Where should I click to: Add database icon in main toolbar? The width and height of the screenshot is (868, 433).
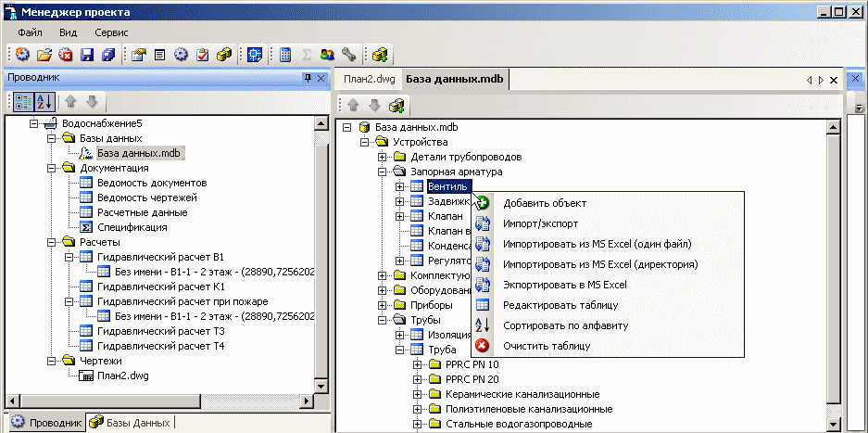point(380,55)
